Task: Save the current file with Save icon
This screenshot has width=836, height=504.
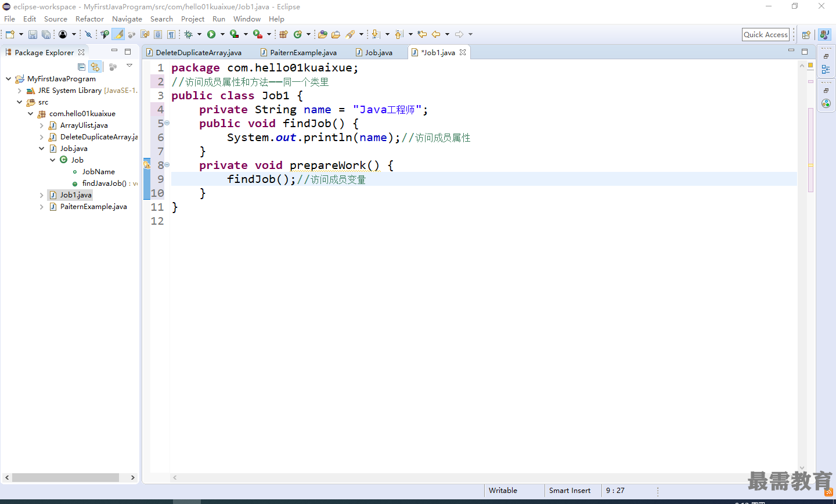Action: [x=33, y=34]
